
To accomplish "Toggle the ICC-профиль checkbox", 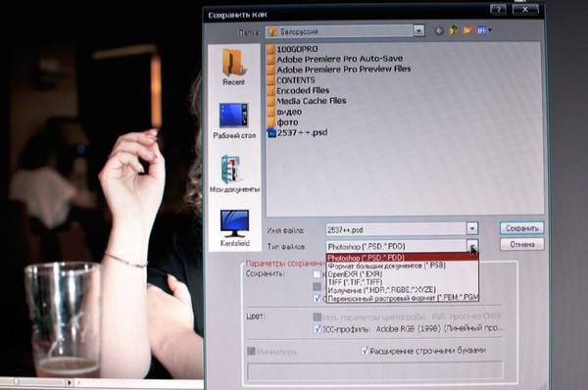I will pos(318,329).
